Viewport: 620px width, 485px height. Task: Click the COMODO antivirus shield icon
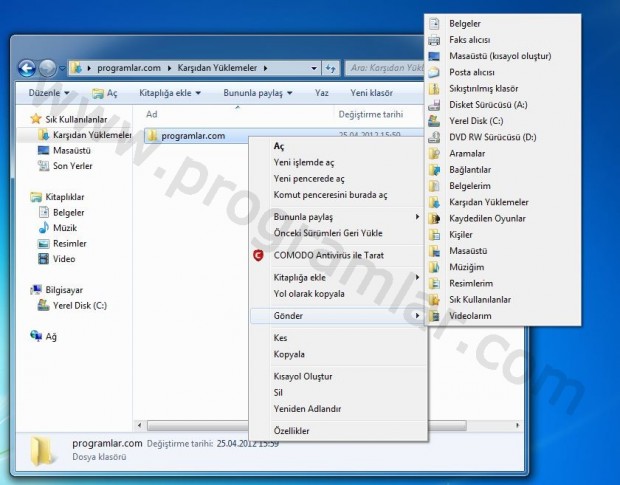click(x=258, y=255)
